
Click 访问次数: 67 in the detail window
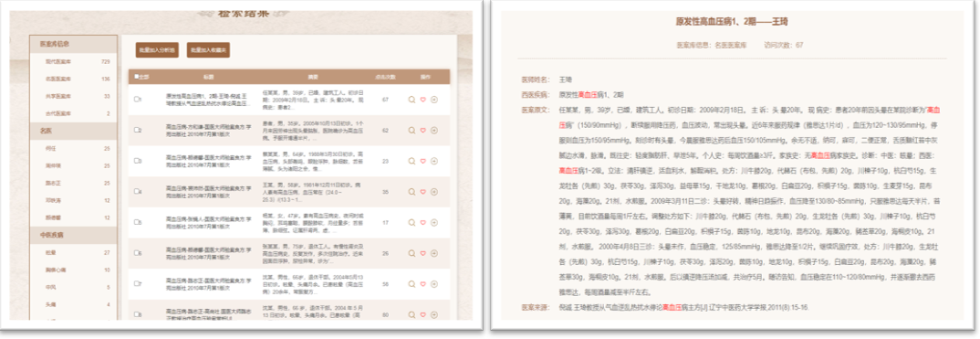[784, 45]
